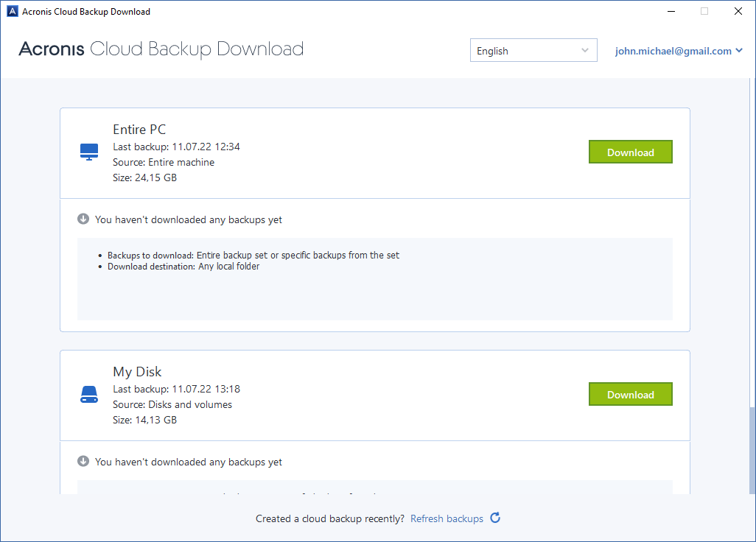Click "Download destination: Any local folder" text

pos(183,267)
